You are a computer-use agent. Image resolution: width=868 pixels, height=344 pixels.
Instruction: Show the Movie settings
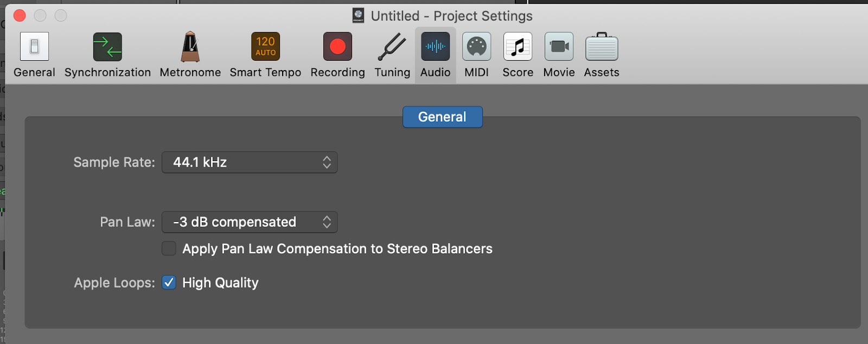coord(559,47)
